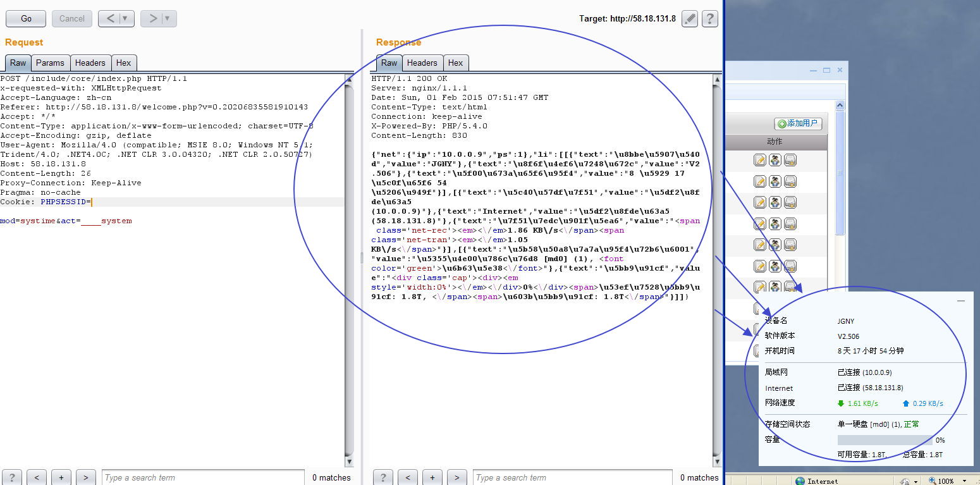Open the edit target pencil icon
Screen dimensions: 980x485
pyautogui.click(x=690, y=19)
